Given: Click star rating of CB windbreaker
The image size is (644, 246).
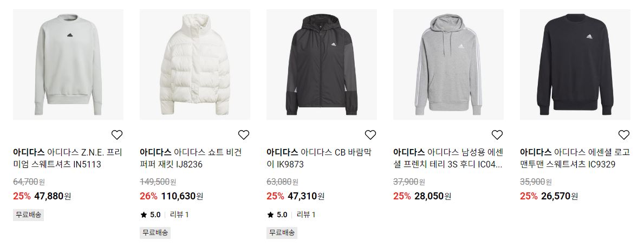Looking at the screenshot, I should 277,215.
